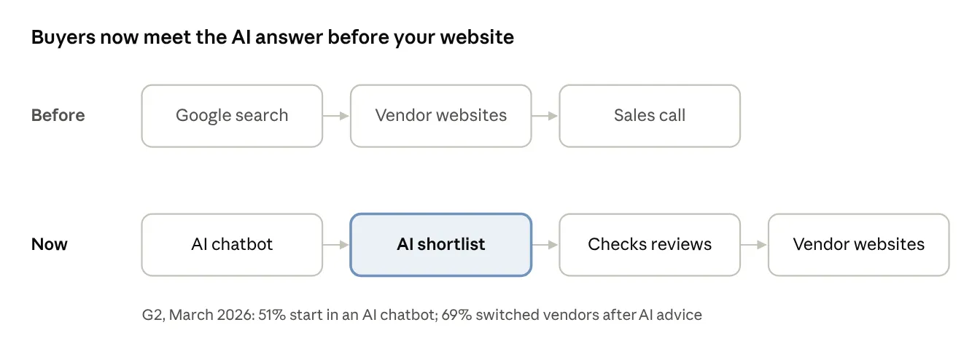
Task: Click the arrow between AI shortlist and Checks reviews
Action: click(545, 245)
